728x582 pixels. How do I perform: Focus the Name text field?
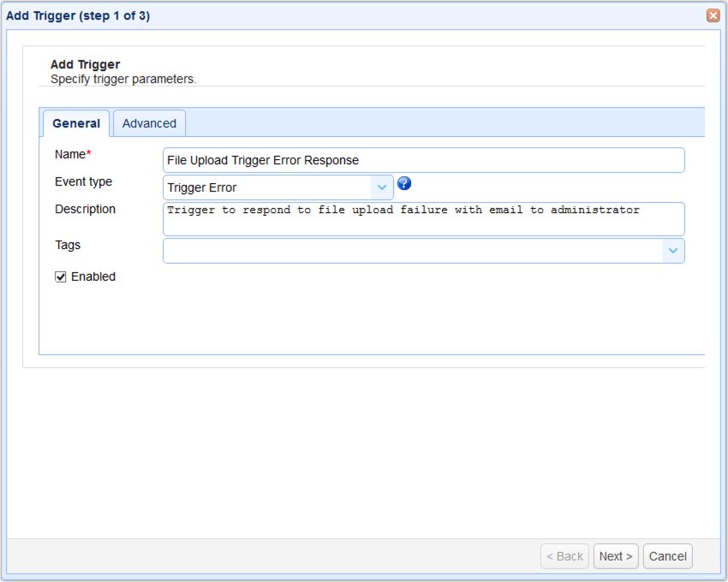(423, 160)
